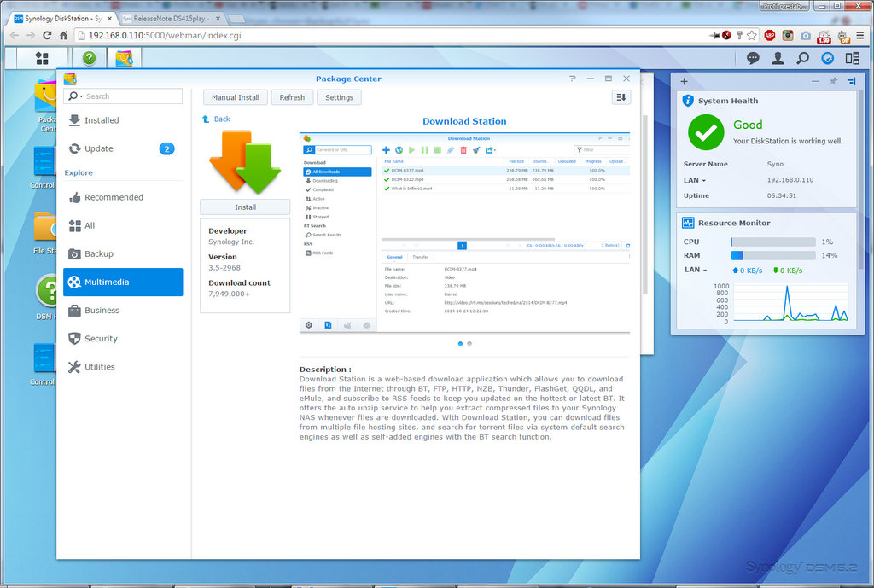Image resolution: width=874 pixels, height=588 pixels.
Task: Switch to ReleaseNote DS415play browser tab
Action: pyautogui.click(x=170, y=19)
